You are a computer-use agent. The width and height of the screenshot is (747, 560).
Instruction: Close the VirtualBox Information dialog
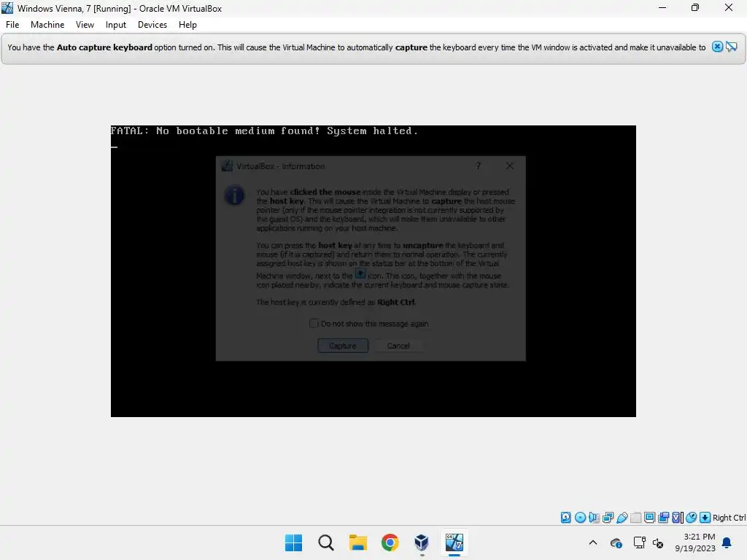(510, 166)
